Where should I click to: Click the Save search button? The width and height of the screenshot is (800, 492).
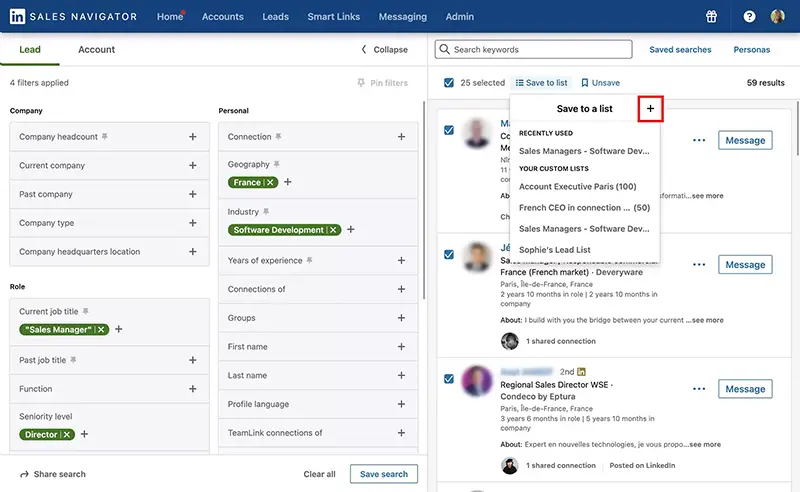pyautogui.click(x=384, y=474)
